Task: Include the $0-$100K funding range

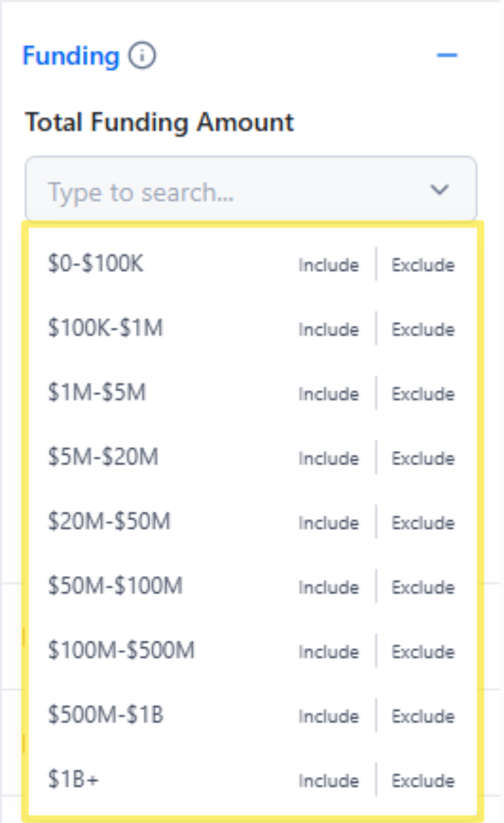Action: tap(328, 265)
